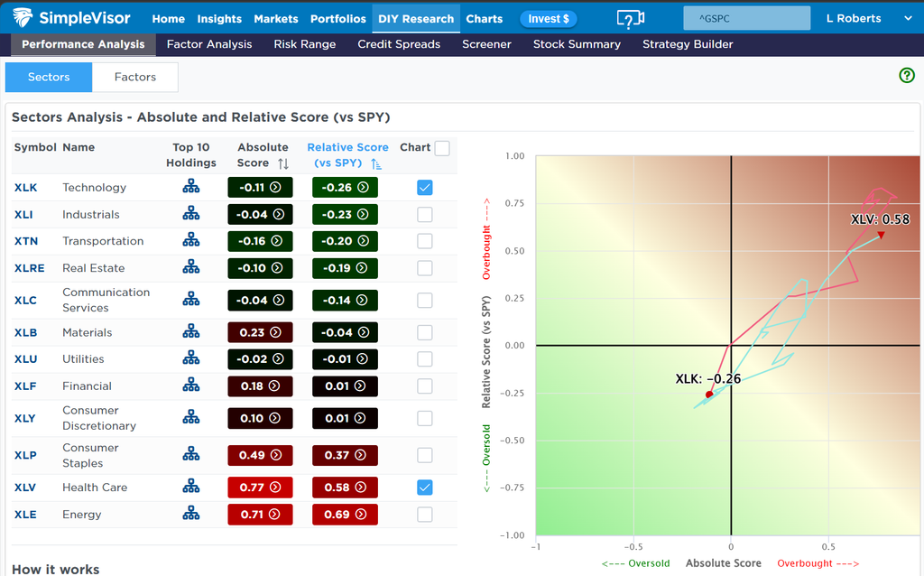
Task: Open the Portfolios menu
Action: [338, 19]
